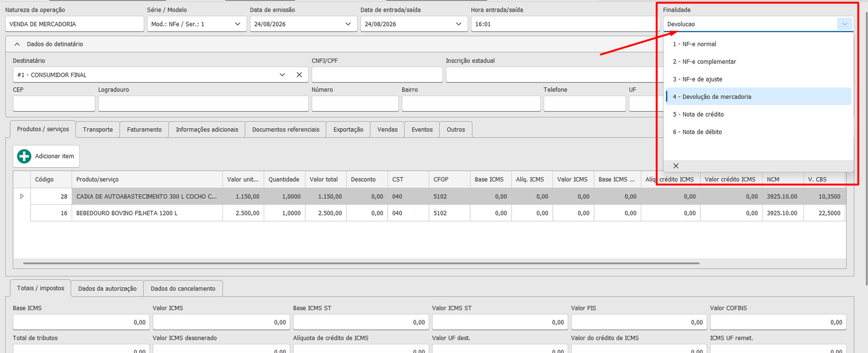The height and width of the screenshot is (353, 868).
Task: Select the BEBEDOURO BOVINO PILHETA 1200 L row
Action: point(430,213)
